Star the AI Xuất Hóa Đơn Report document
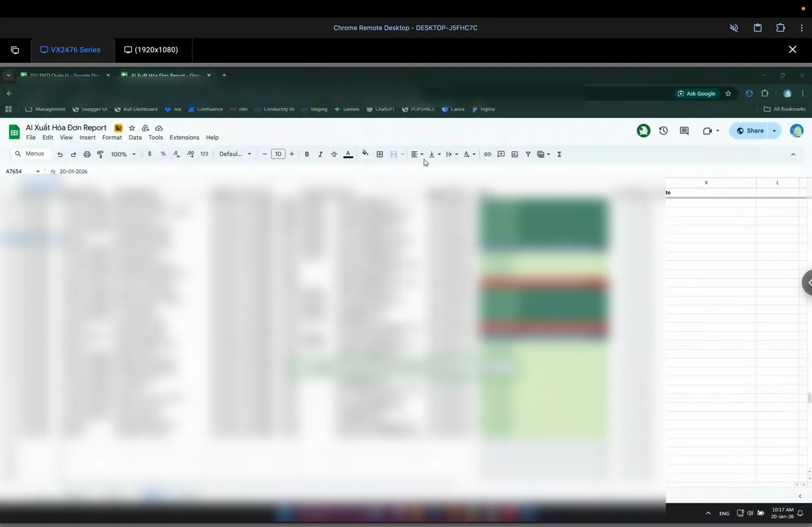Viewport: 812px width, 527px height. coord(132,128)
